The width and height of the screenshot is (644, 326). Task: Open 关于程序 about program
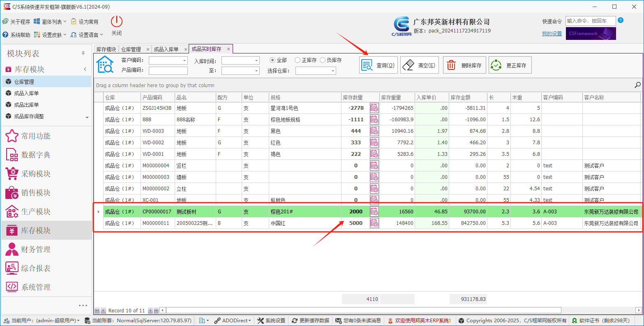(16, 22)
